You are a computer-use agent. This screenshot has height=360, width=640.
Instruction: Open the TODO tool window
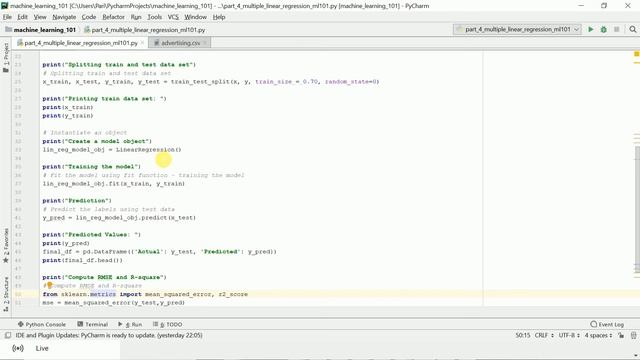coord(168,324)
